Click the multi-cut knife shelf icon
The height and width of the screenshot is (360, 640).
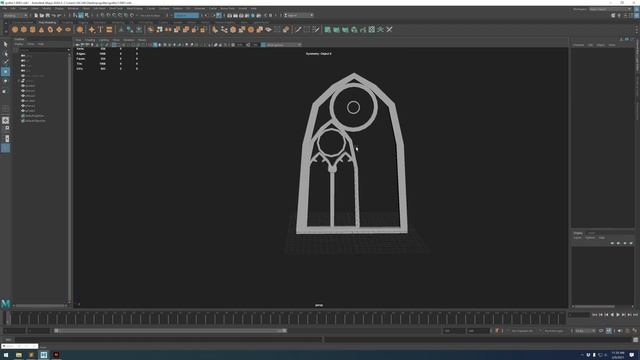[298, 29]
